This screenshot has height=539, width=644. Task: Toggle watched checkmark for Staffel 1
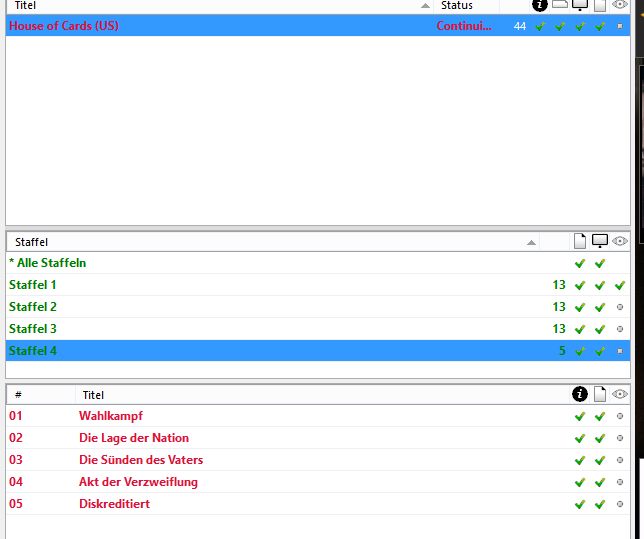pyautogui.click(x=620, y=285)
